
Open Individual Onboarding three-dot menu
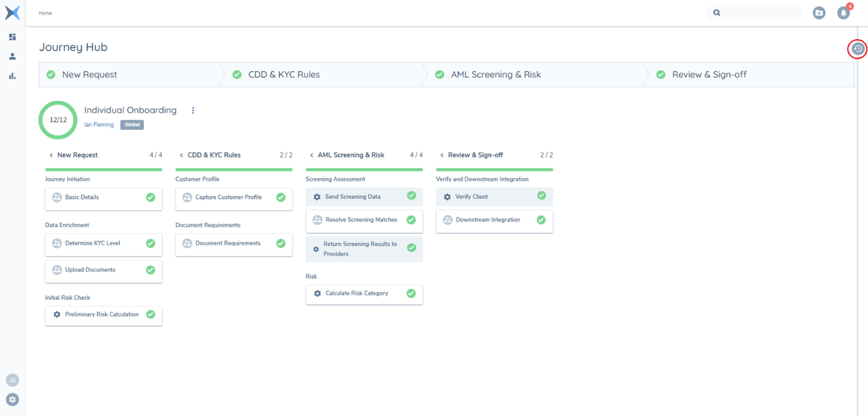coord(193,110)
